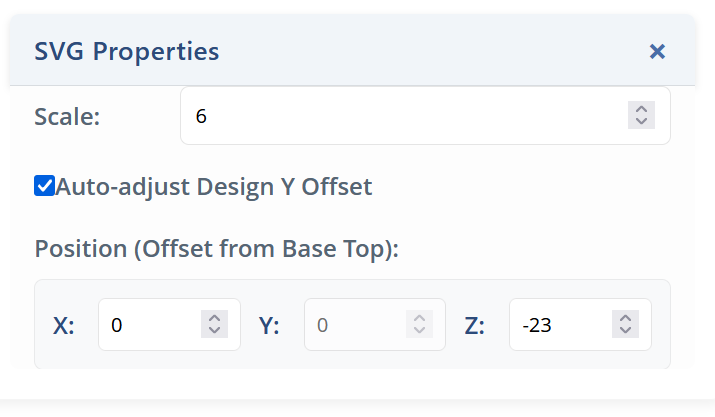715x417 pixels.
Task: Increase Scale with the up stepper arrow
Action: (x=641, y=109)
